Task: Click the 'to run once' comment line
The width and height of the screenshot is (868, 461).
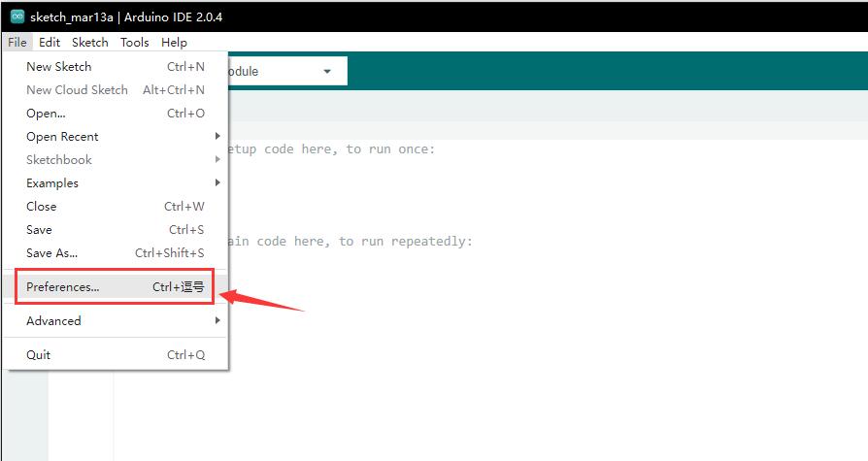Action: pos(330,149)
